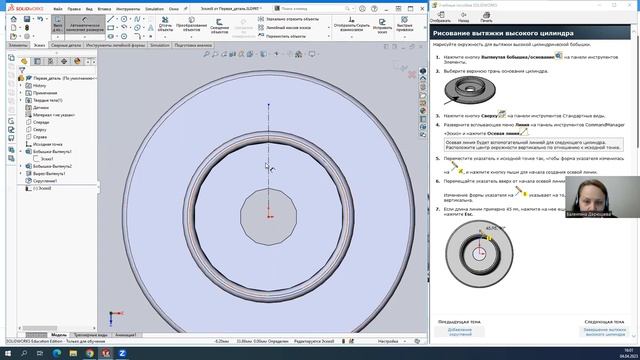The height and width of the screenshot is (360, 640).
Task: Open Linear Sketch Pattern dropdown arrow
Action: tap(329, 28)
